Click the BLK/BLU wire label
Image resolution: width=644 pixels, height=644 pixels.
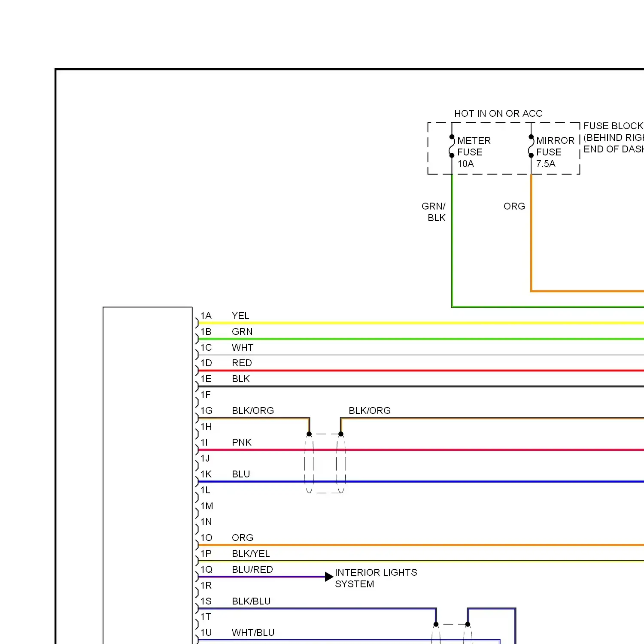pos(251,601)
